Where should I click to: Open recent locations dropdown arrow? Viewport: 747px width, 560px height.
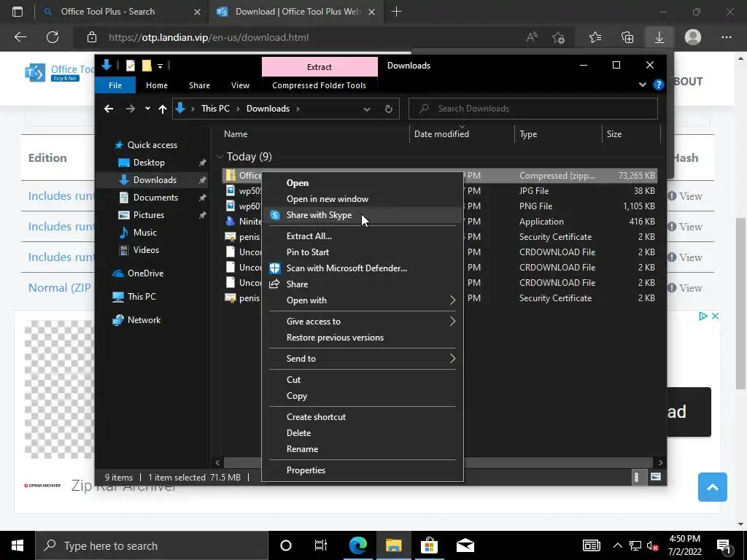point(147,109)
